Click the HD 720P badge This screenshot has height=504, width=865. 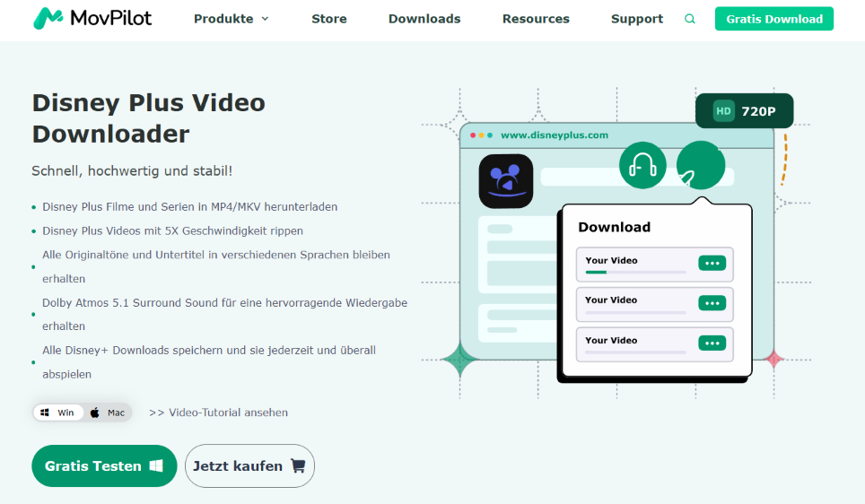tap(744, 111)
